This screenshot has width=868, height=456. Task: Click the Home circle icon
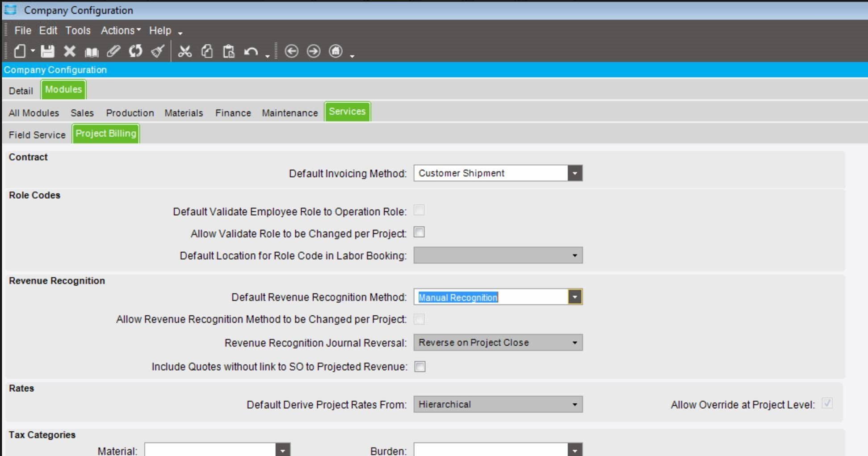pos(335,51)
